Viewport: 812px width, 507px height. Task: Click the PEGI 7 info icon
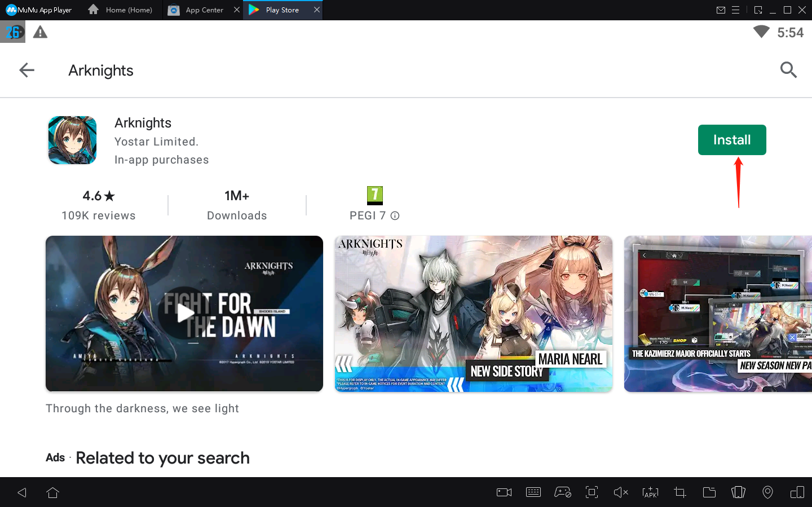(395, 215)
